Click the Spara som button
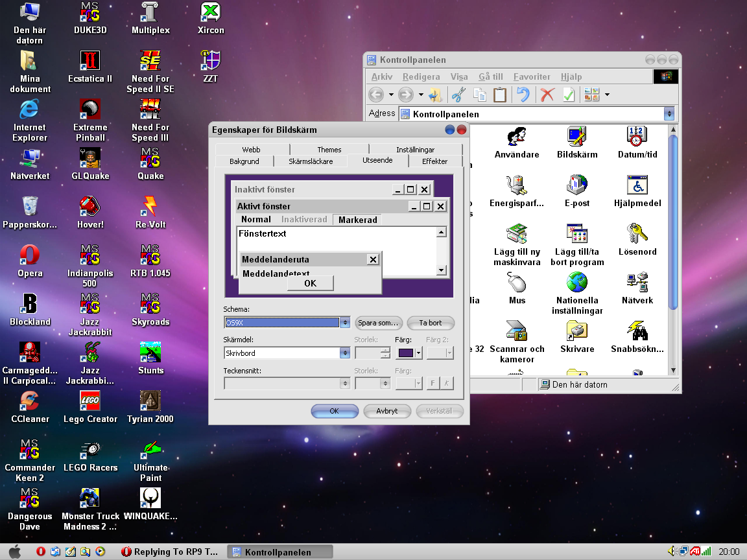Screen dimensions: 747x560 (377, 322)
